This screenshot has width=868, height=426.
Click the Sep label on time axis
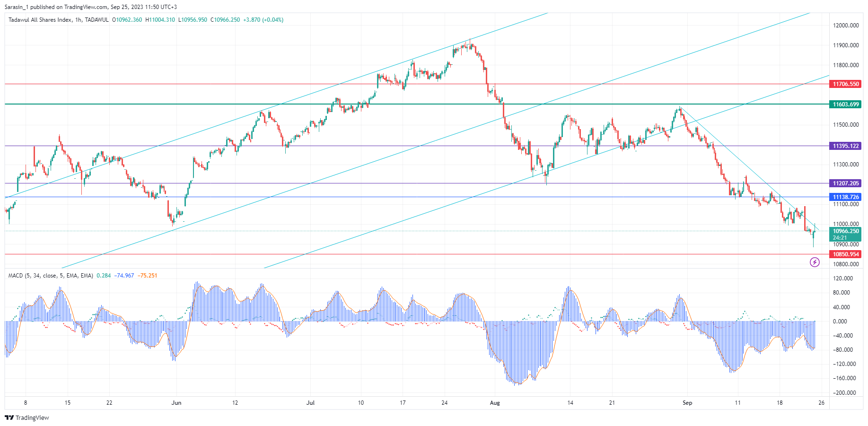coord(687,403)
